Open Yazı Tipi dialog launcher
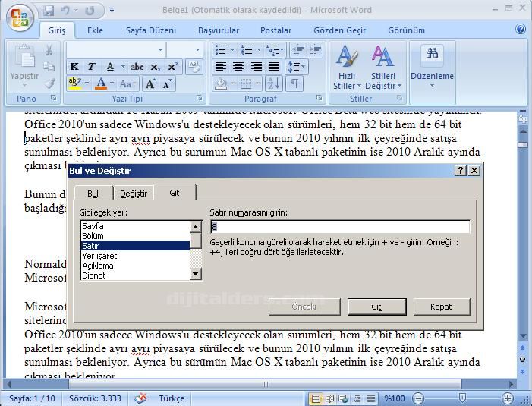The width and height of the screenshot is (532, 406). point(199,98)
